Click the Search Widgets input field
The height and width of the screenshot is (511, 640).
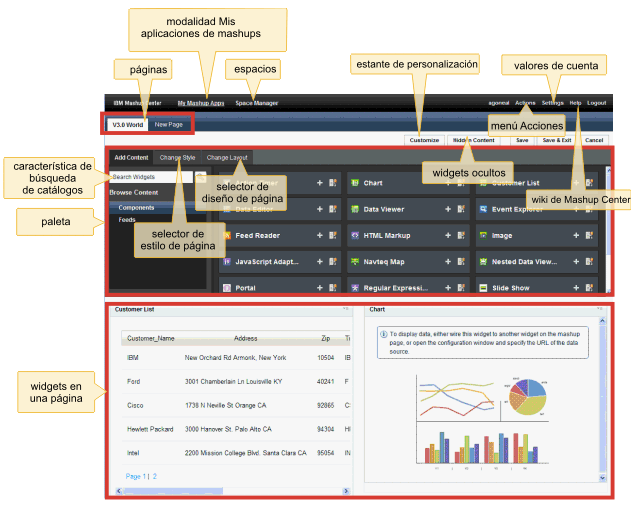[x=151, y=177]
